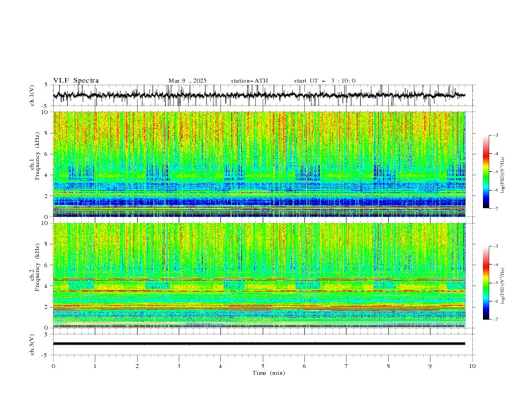Click the lower color bar's log(PSD)(V²/Hz) caption
This screenshot has width=532, height=411.
click(503, 285)
